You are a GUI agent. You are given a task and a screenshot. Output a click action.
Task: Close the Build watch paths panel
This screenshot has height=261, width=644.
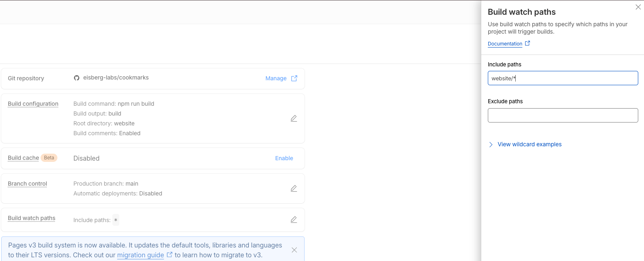point(638,7)
